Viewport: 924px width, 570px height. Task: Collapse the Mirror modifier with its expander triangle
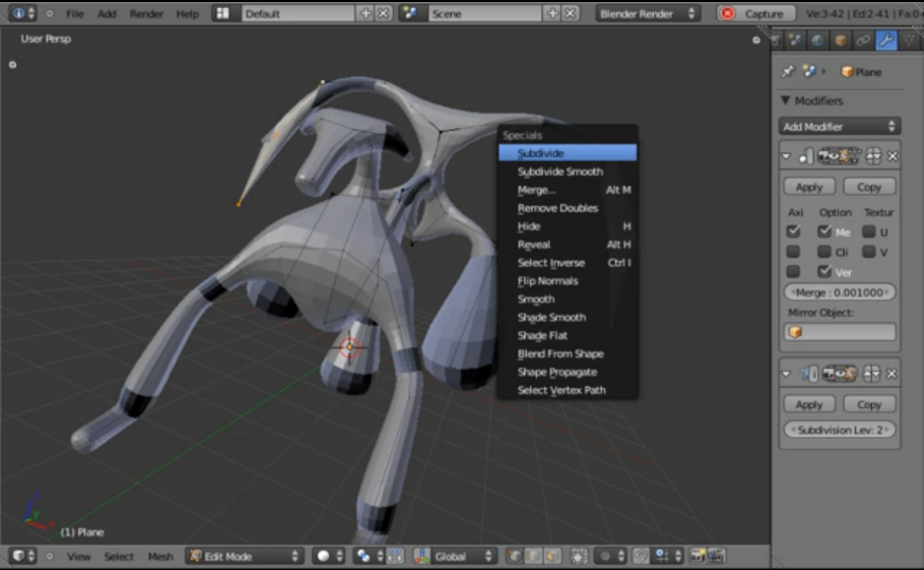tap(785, 156)
